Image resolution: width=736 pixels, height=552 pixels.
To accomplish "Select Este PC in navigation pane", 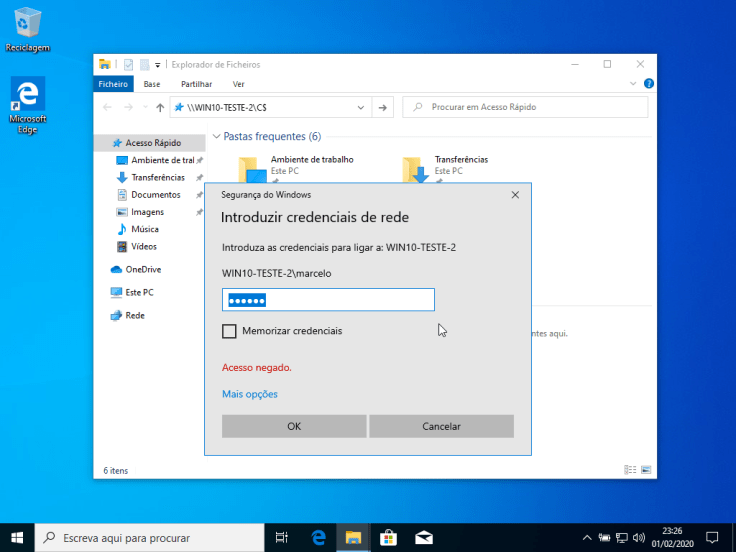I will [x=139, y=292].
